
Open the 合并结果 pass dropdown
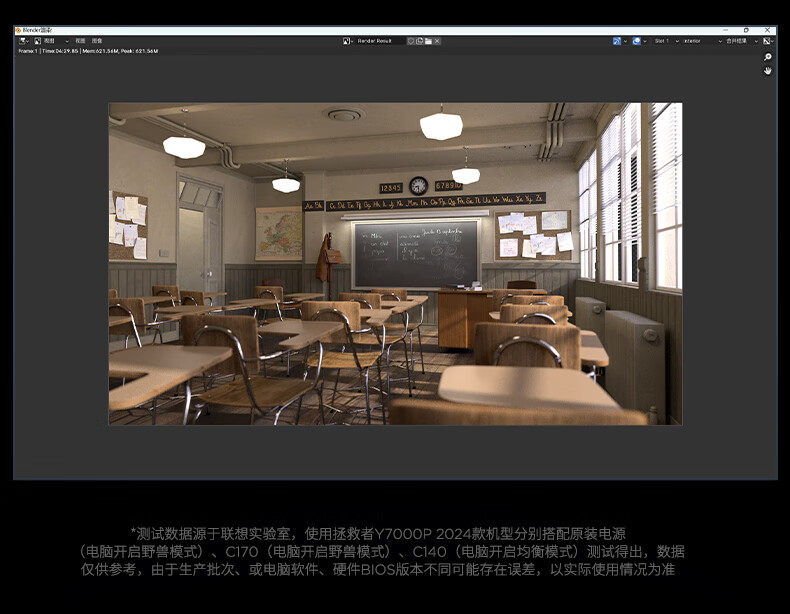pos(740,41)
